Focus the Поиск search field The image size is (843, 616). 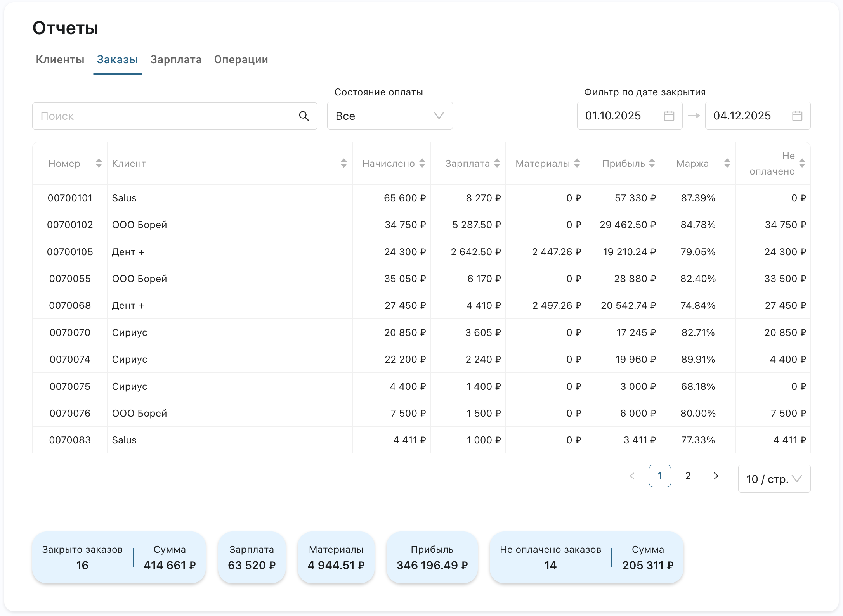pos(167,116)
